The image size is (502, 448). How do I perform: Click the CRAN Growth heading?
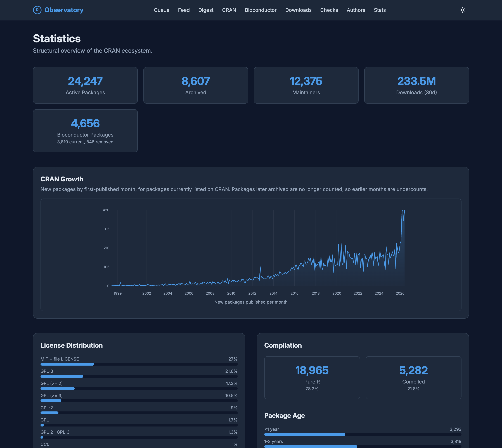pos(62,179)
